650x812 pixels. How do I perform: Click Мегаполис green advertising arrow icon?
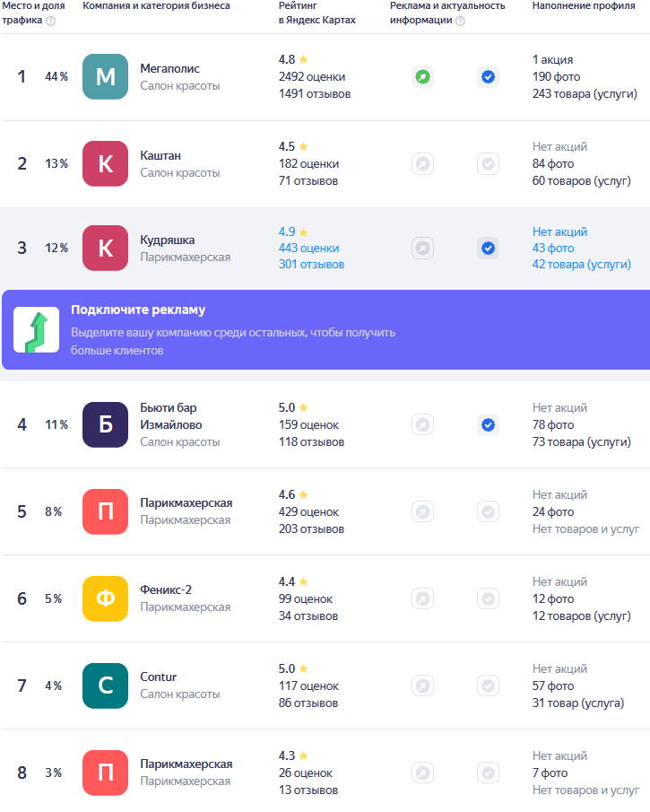[x=422, y=77]
